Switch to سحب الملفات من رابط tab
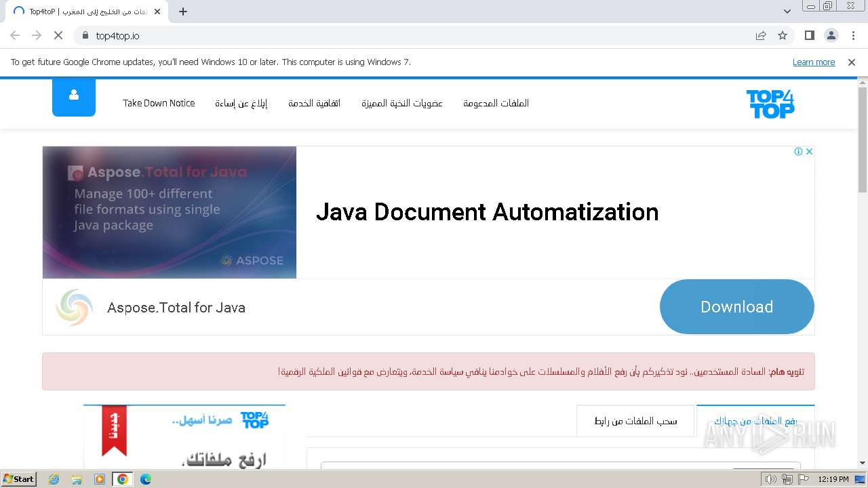Image resolution: width=868 pixels, height=488 pixels. click(635, 421)
